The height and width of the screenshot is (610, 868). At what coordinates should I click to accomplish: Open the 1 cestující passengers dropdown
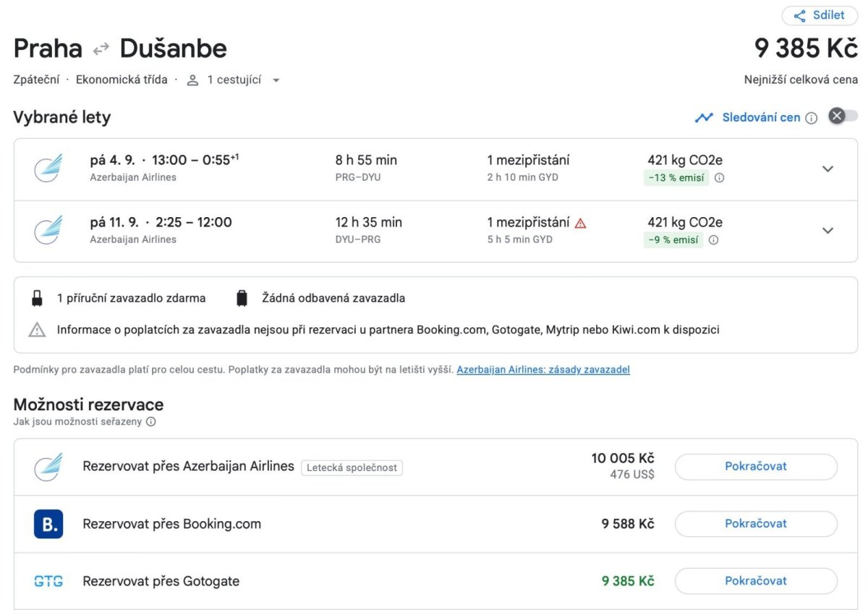coord(234,80)
